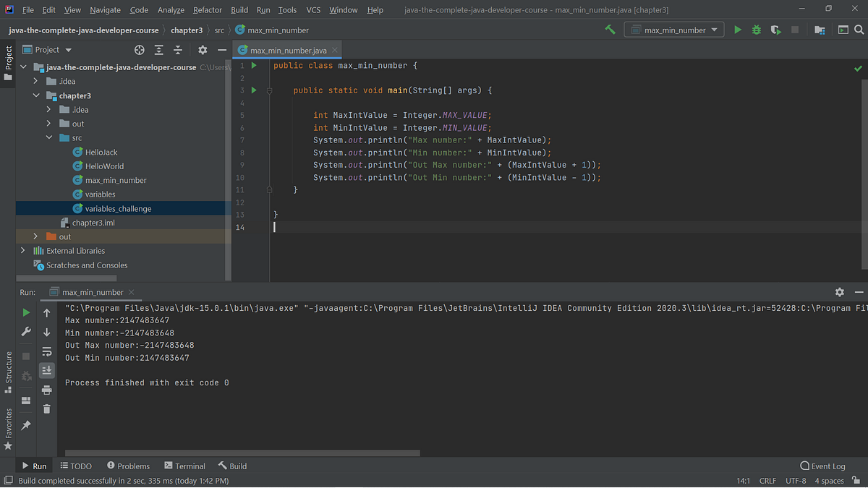Viewport: 868px width, 488px height.
Task: Click chapter3 in navigation breadcrumb
Action: [x=187, y=30]
